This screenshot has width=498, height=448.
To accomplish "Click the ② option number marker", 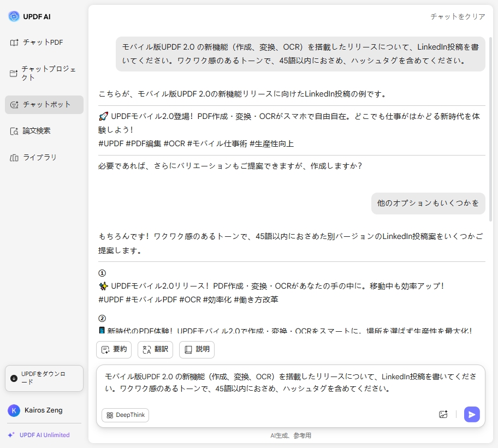I will 102,318.
